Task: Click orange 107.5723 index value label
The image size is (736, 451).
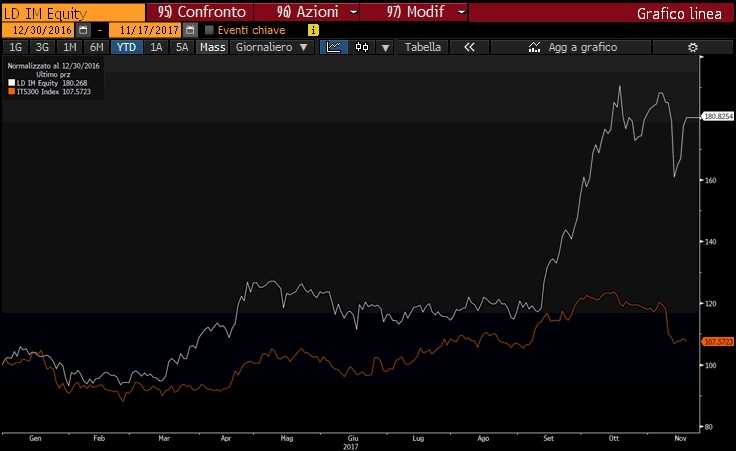Action: coord(718,342)
